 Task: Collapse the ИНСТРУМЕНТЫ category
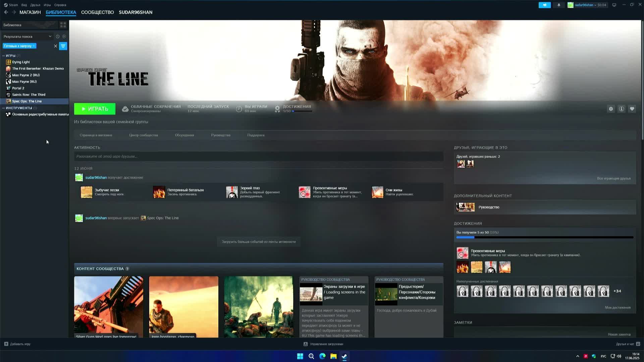coord(4,108)
